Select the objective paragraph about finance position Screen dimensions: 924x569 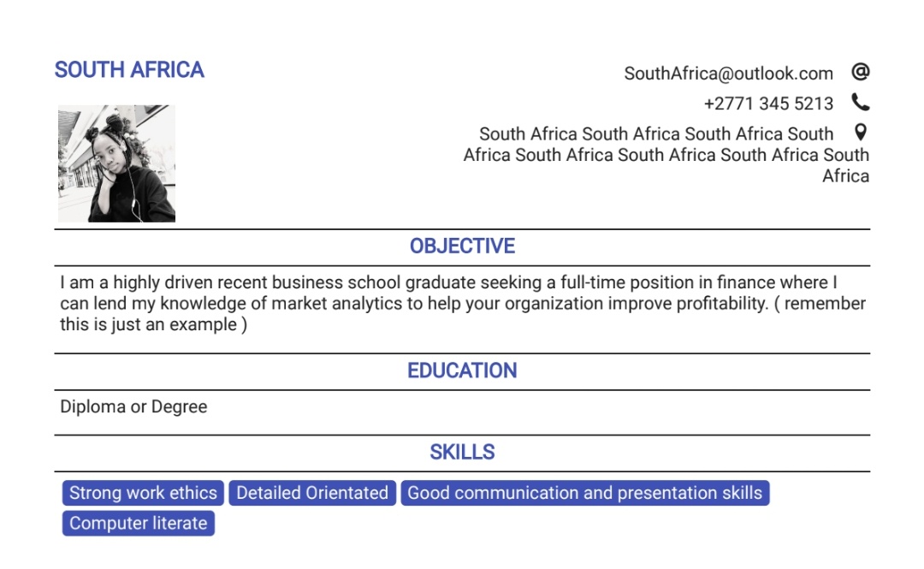[462, 304]
